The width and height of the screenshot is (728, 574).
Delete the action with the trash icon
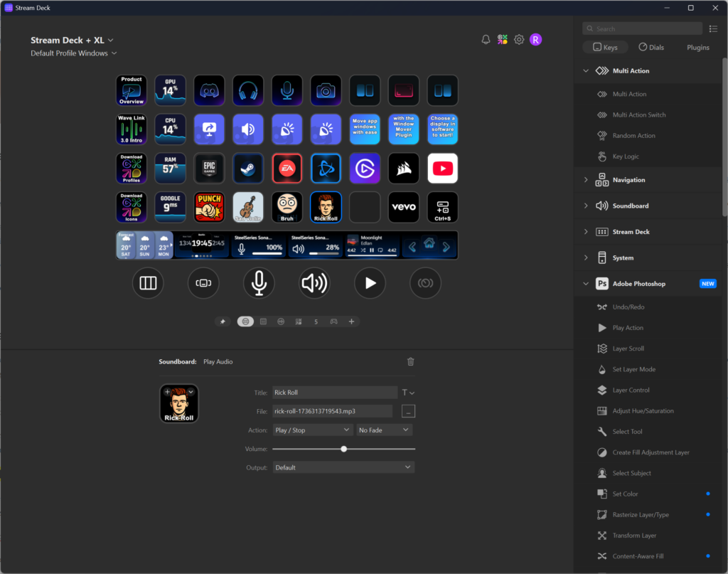coord(410,361)
